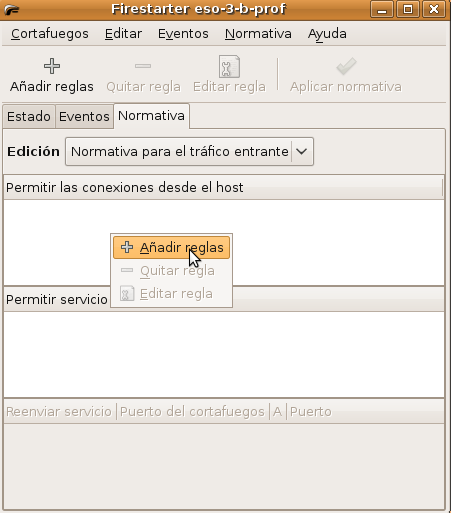Open the Edición policy dropdown arrow
The width and height of the screenshot is (451, 513).
pyautogui.click(x=302, y=152)
